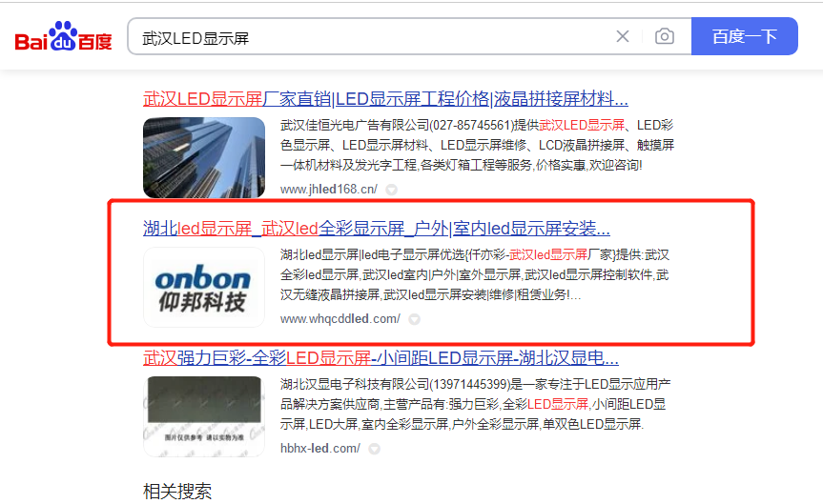Click the Baidu paw logo
823x504 pixels.
64,35
